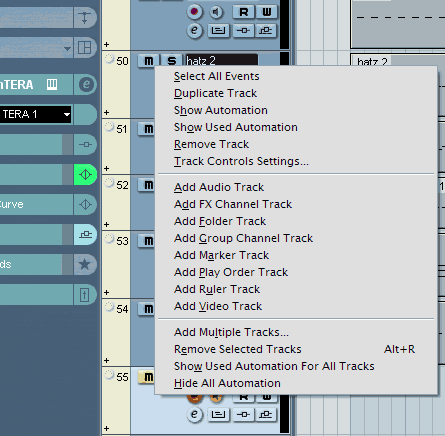Expand automation plus sign of track 54
This screenshot has height=436, width=445.
click(x=106, y=360)
